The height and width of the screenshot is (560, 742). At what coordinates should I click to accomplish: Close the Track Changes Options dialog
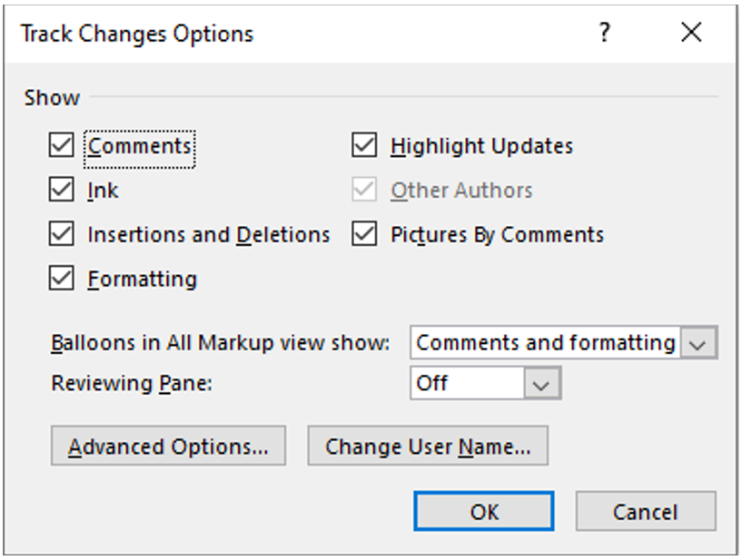691,34
